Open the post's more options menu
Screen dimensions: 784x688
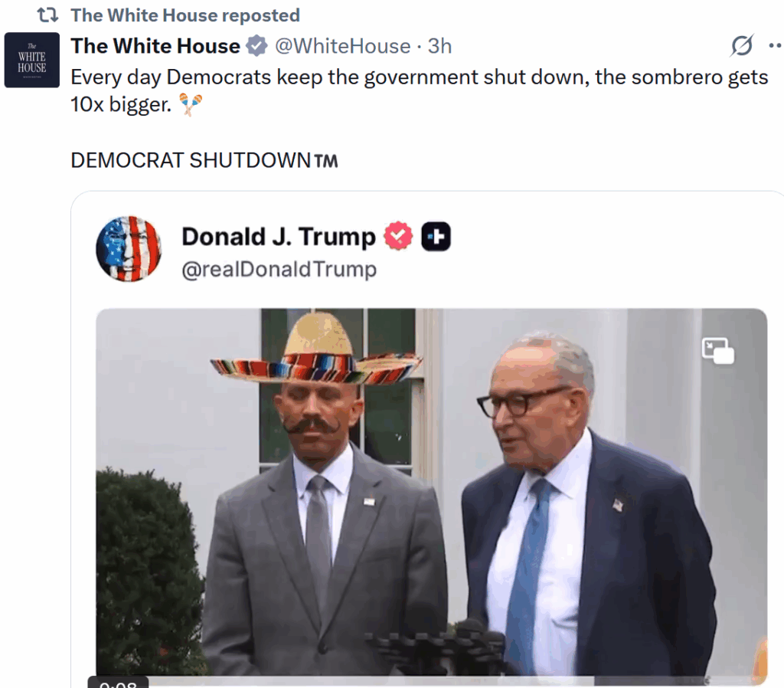[775, 46]
